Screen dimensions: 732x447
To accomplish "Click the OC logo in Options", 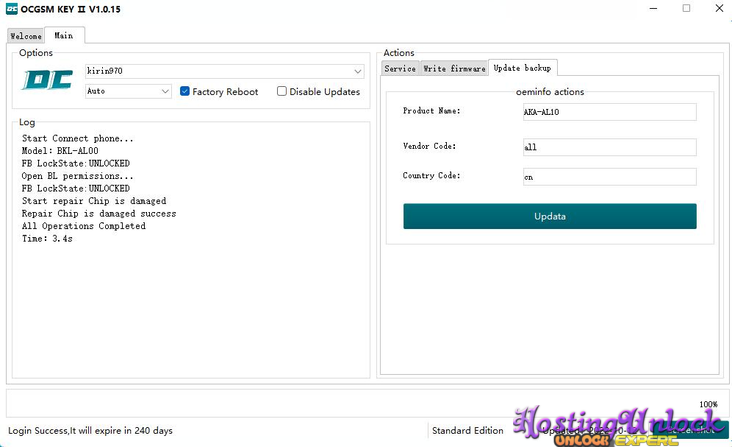I will click(x=48, y=80).
